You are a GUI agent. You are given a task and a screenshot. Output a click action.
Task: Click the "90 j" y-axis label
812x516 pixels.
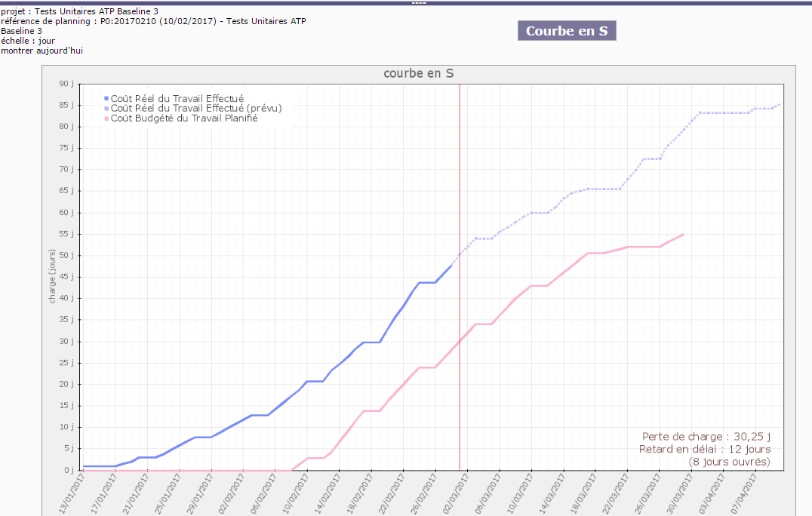67,84
